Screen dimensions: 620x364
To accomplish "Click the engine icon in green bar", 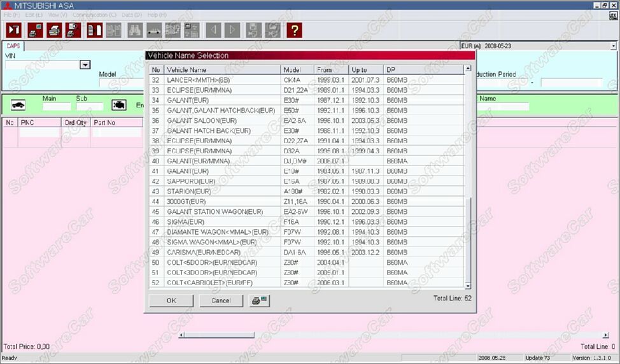I will pos(119,105).
